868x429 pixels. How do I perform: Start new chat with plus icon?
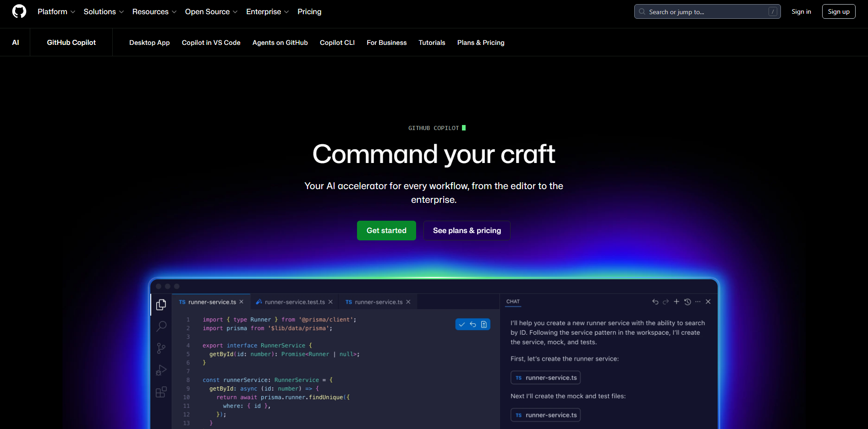(676, 301)
